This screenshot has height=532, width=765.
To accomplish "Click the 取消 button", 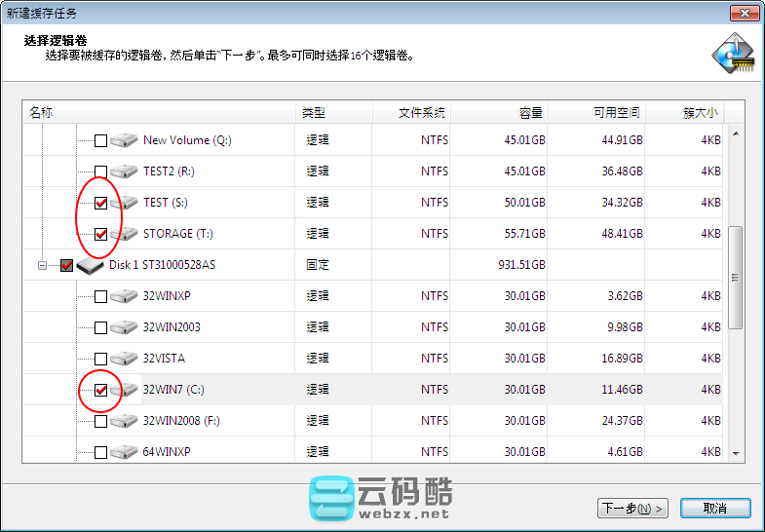I will 715,508.
